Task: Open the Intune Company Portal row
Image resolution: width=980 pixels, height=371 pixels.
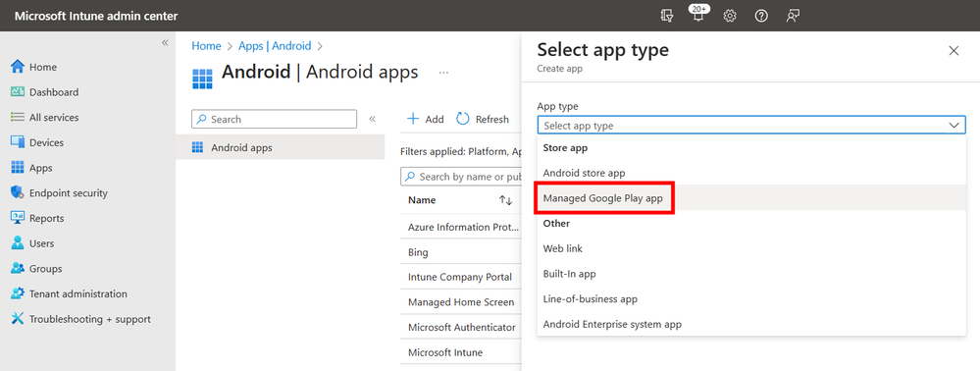Action: (x=459, y=277)
